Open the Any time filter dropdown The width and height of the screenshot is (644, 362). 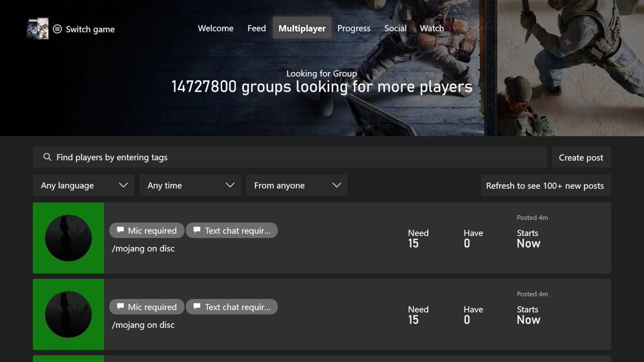[x=189, y=185]
